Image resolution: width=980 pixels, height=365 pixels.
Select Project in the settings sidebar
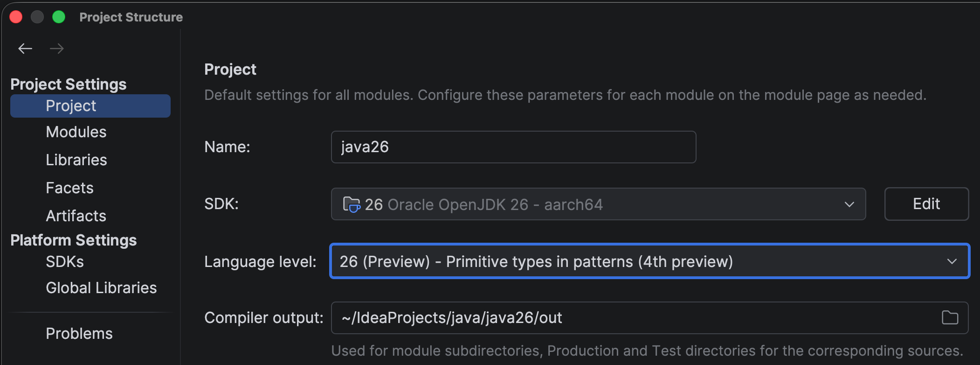pos(71,106)
